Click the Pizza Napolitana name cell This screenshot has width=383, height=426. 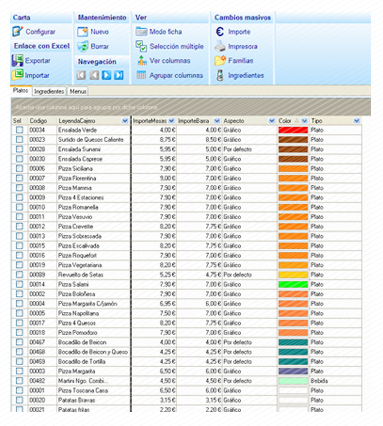pyautogui.click(x=93, y=313)
